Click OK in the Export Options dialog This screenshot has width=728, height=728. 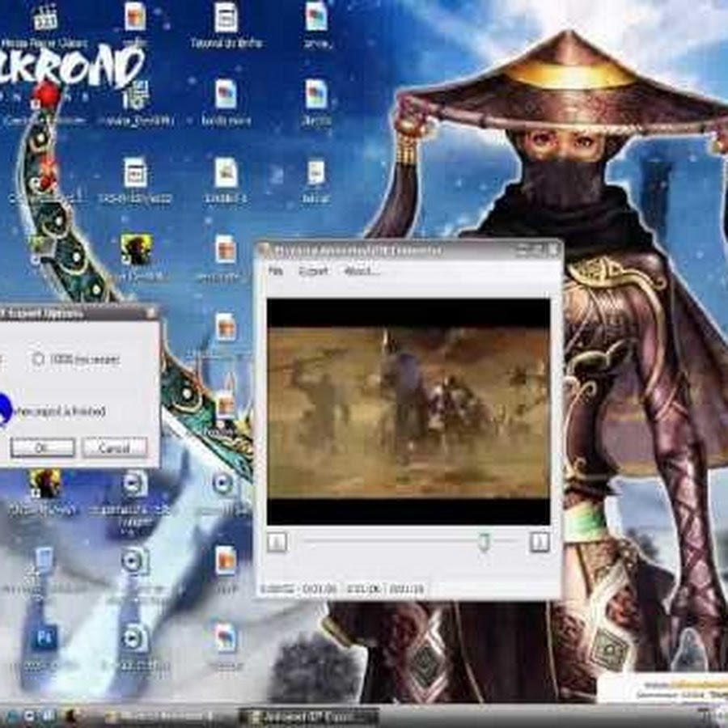point(42,448)
